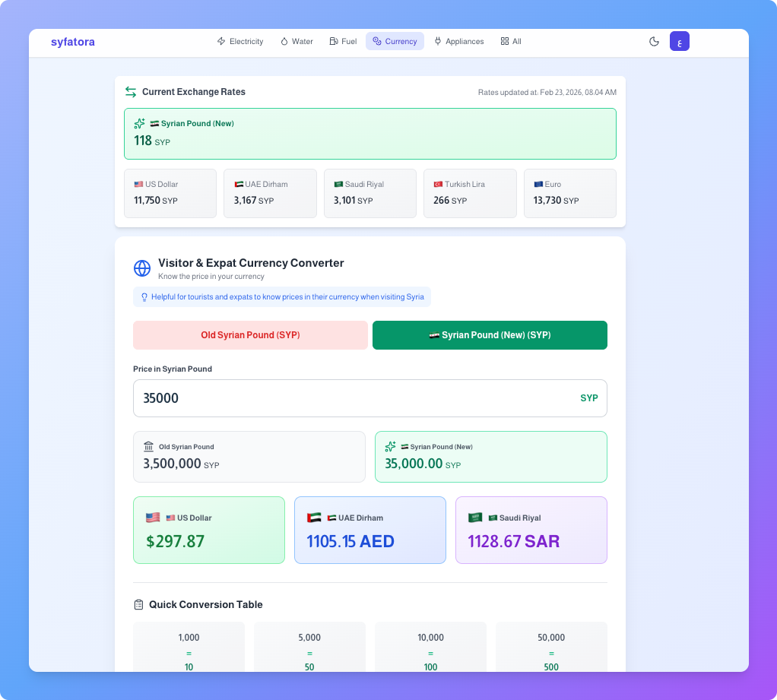The image size is (777, 700).
Task: Click the UAE Dirham result card
Action: 369,531
